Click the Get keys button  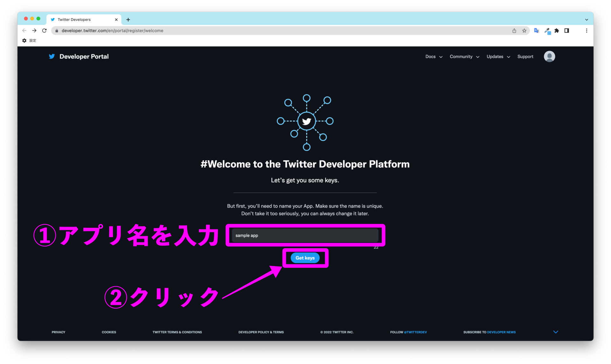point(305,258)
